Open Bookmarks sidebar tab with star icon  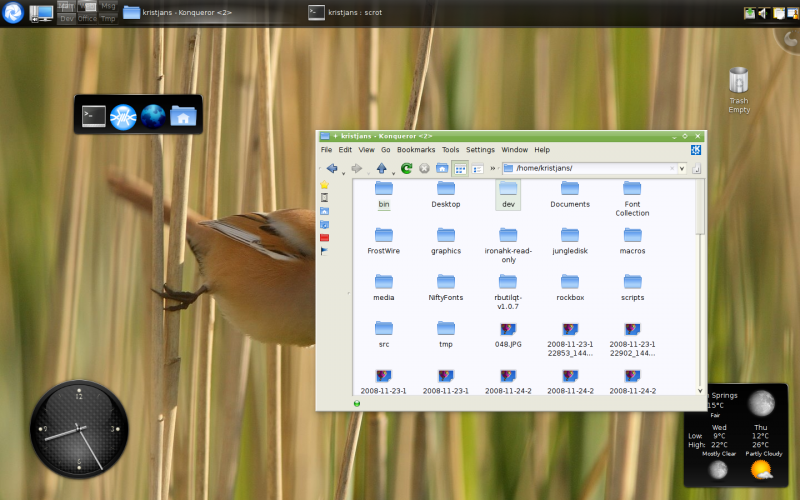pyautogui.click(x=324, y=185)
